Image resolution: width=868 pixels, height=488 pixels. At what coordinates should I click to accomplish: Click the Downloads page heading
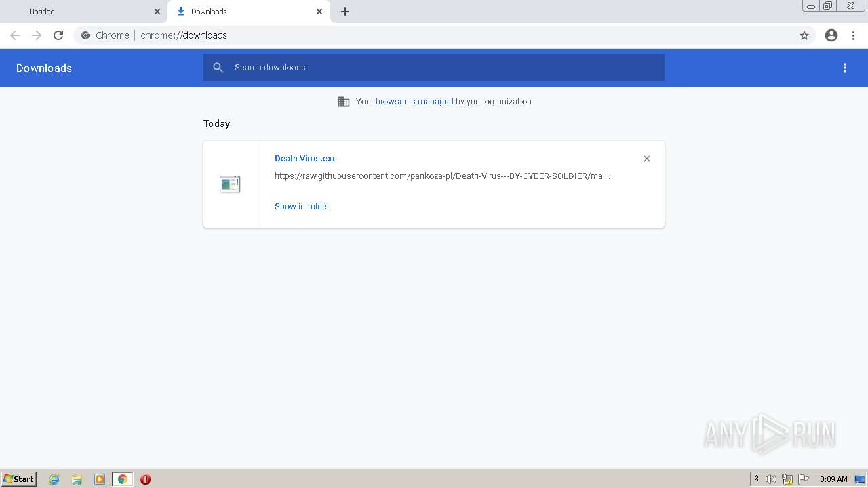tap(44, 68)
